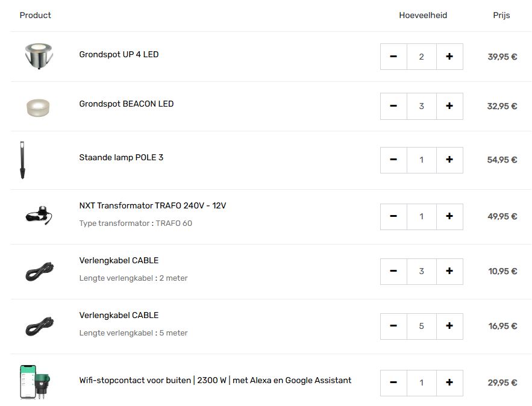The image size is (532, 406).
Task: Open Grondspot UP 4 LED product link
Action: (x=119, y=55)
